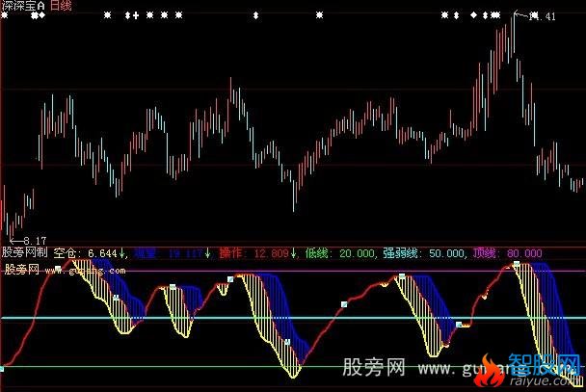Click the double-star marker left of the 14.41 label
Screen dimensions: 586x392
pyautogui.click(x=495, y=15)
